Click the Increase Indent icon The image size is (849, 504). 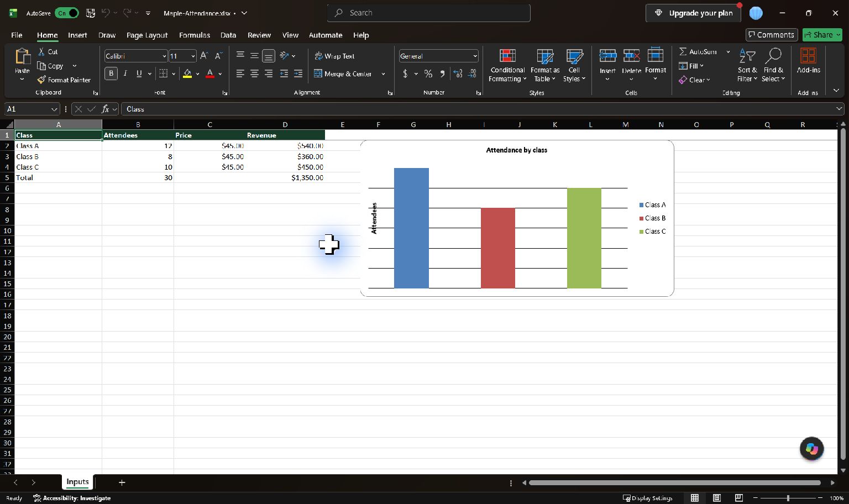click(x=298, y=73)
